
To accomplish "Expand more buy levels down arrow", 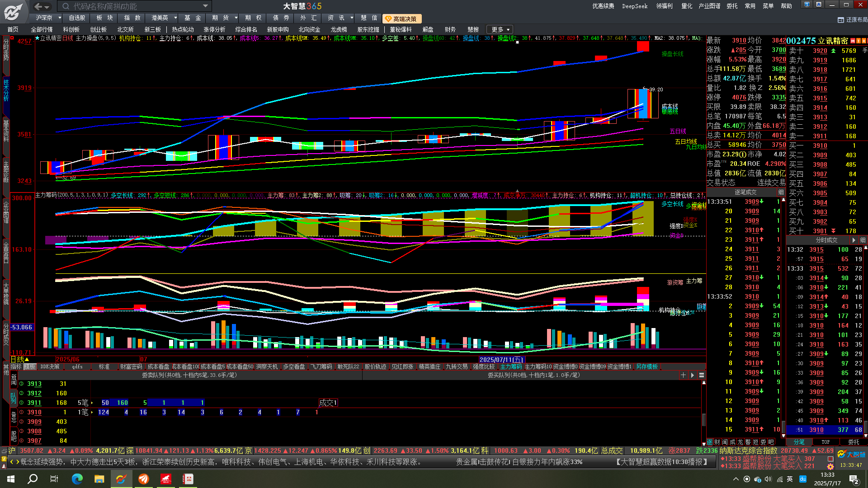I will tap(833, 231).
